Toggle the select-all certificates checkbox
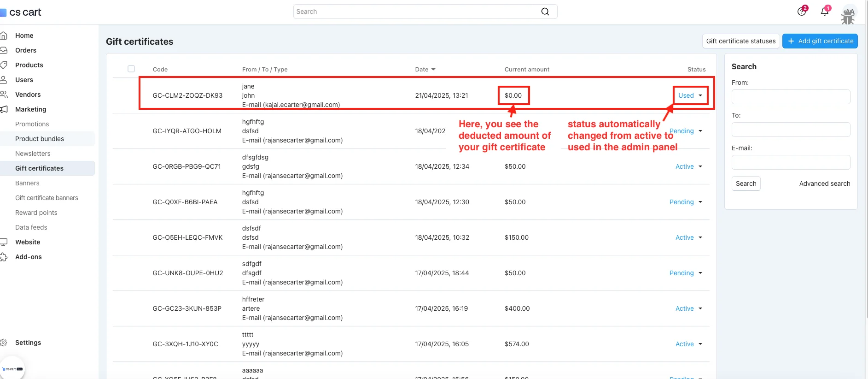The height and width of the screenshot is (379, 868). coord(131,69)
